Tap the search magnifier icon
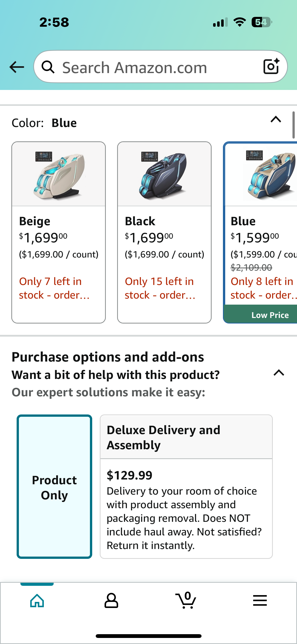The width and height of the screenshot is (297, 644). tap(48, 67)
